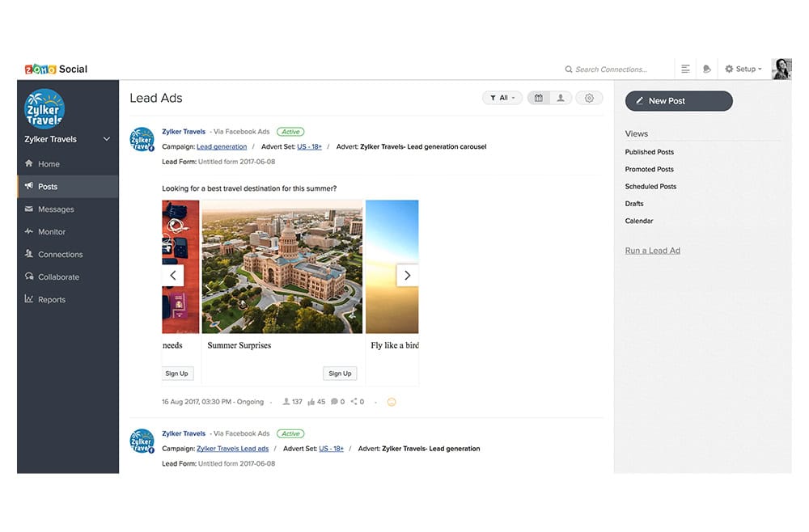The image size is (809, 532).
Task: Open Collaborate chat icon
Action: 29,277
